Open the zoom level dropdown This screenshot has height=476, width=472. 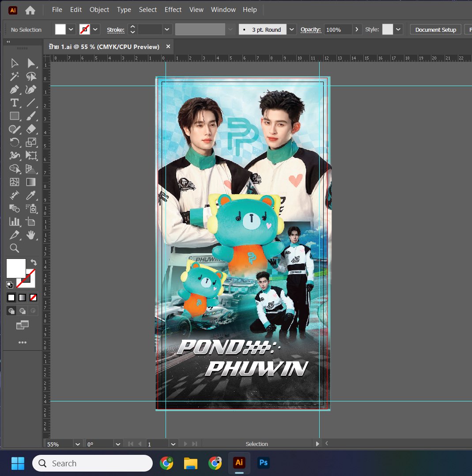coord(77,444)
